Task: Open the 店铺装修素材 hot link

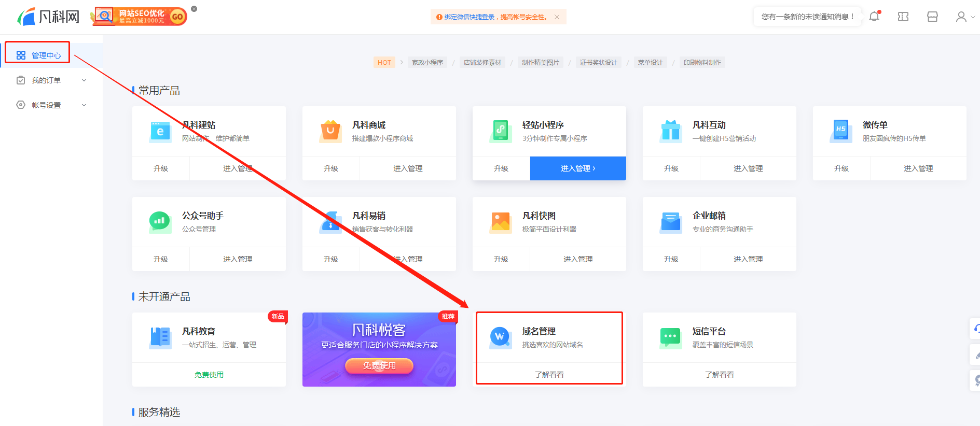Action: [x=482, y=63]
